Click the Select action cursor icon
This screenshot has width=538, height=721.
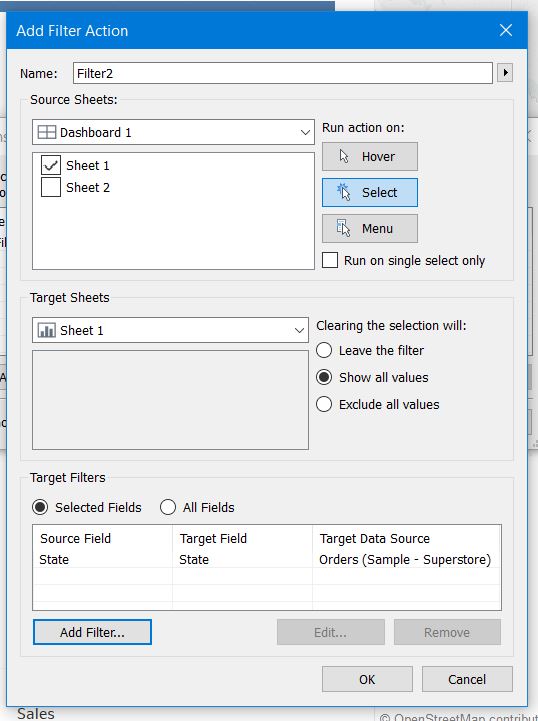point(343,192)
